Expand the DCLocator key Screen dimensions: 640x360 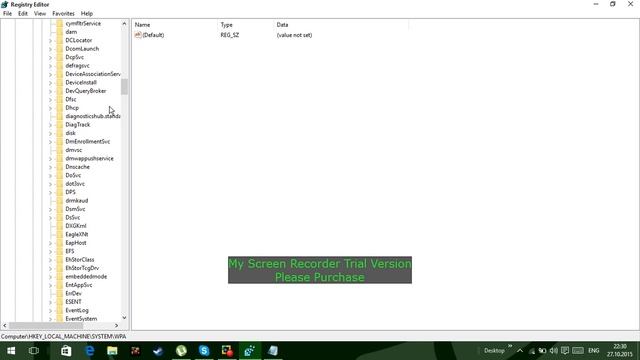click(x=51, y=40)
